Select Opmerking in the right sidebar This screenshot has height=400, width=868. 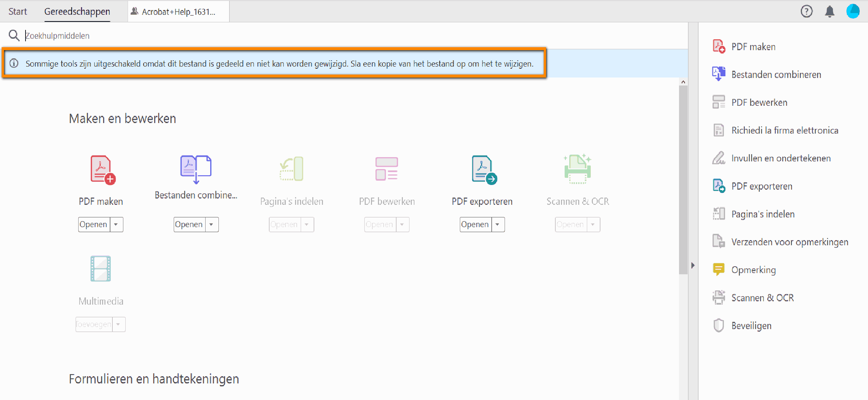[753, 270]
